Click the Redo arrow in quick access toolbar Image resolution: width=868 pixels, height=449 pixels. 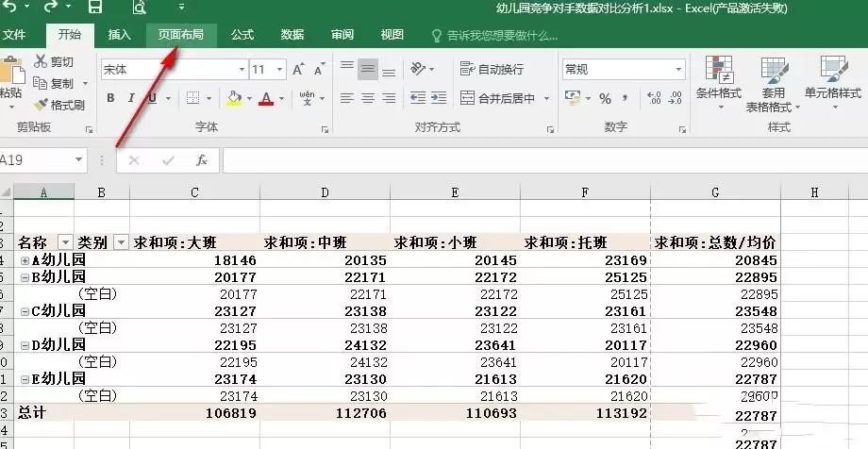(x=50, y=7)
